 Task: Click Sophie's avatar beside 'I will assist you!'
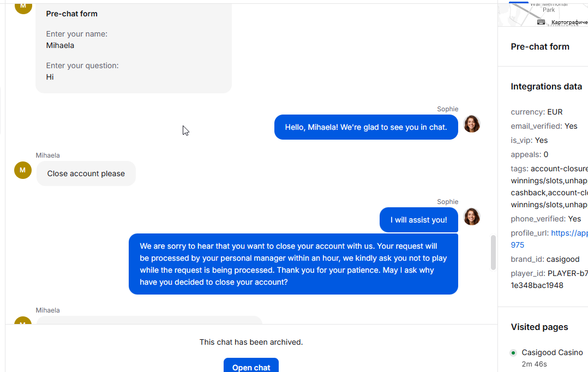pyautogui.click(x=472, y=217)
